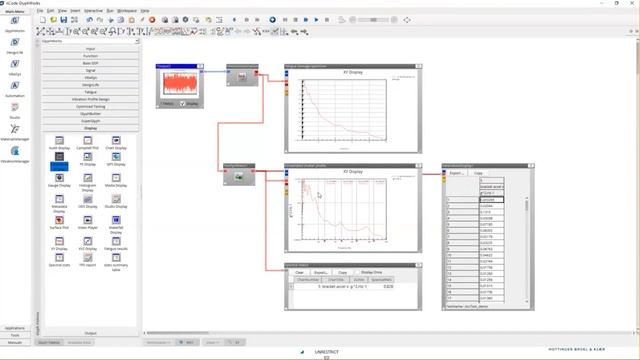Select the XYZ Display glyph in the palette
Image resolution: width=640 pixels, height=360 pixels.
click(88, 244)
